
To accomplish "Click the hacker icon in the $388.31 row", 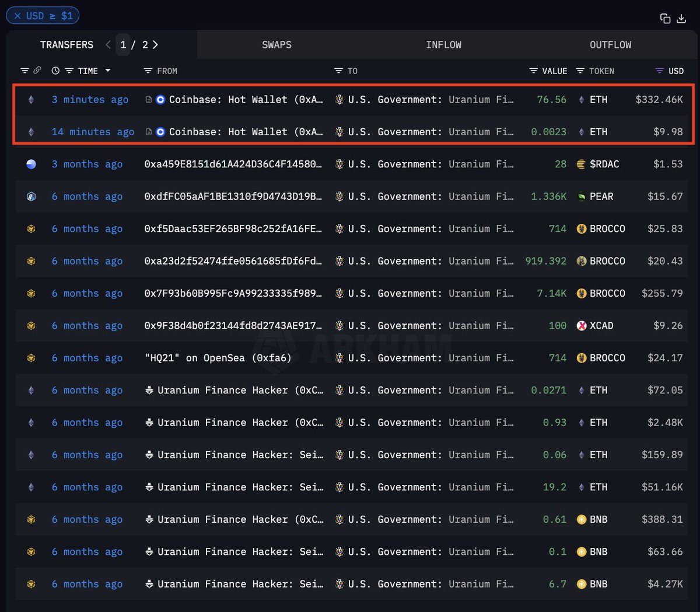I will tap(149, 519).
